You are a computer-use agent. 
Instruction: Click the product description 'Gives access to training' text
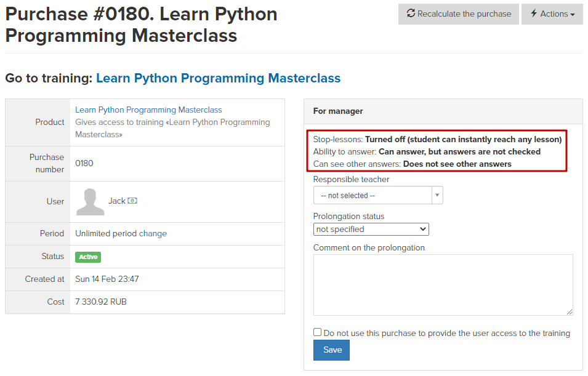[x=172, y=128]
